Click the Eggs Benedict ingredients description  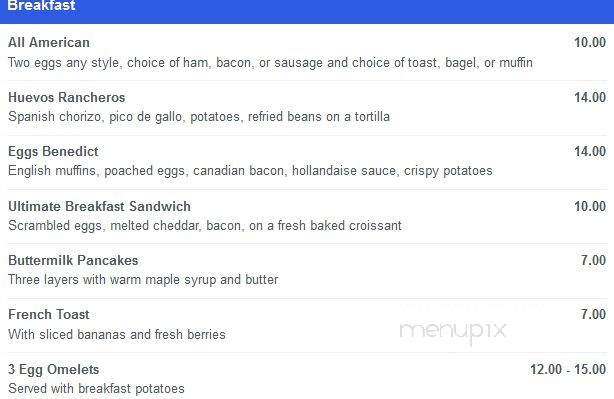click(x=250, y=171)
